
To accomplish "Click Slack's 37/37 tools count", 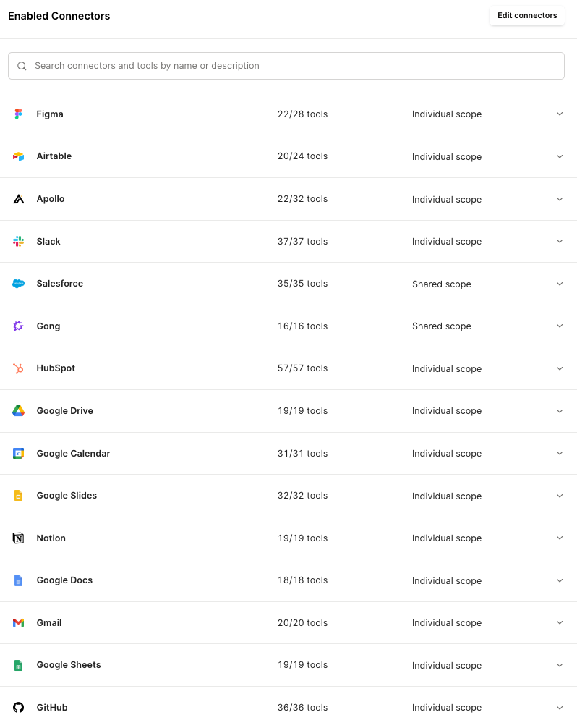I will pos(302,242).
